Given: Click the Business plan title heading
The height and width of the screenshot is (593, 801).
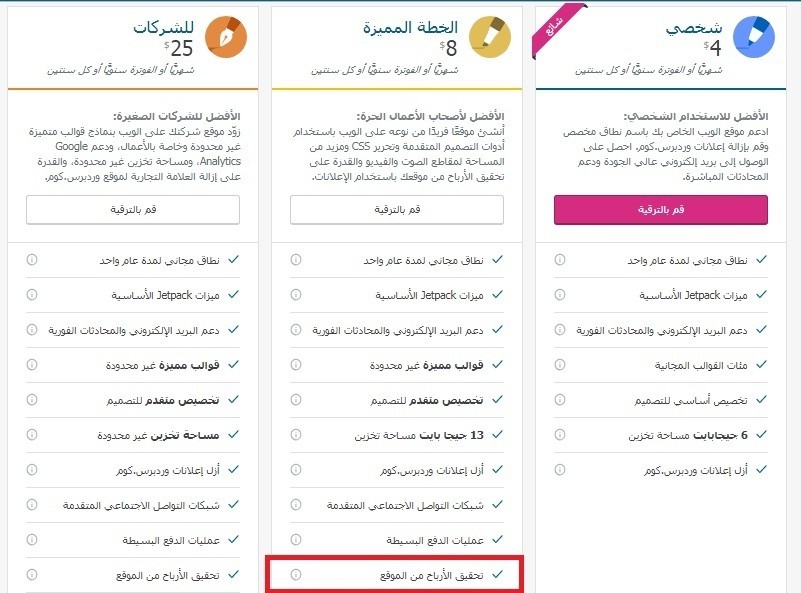Looking at the screenshot, I should click(165, 28).
